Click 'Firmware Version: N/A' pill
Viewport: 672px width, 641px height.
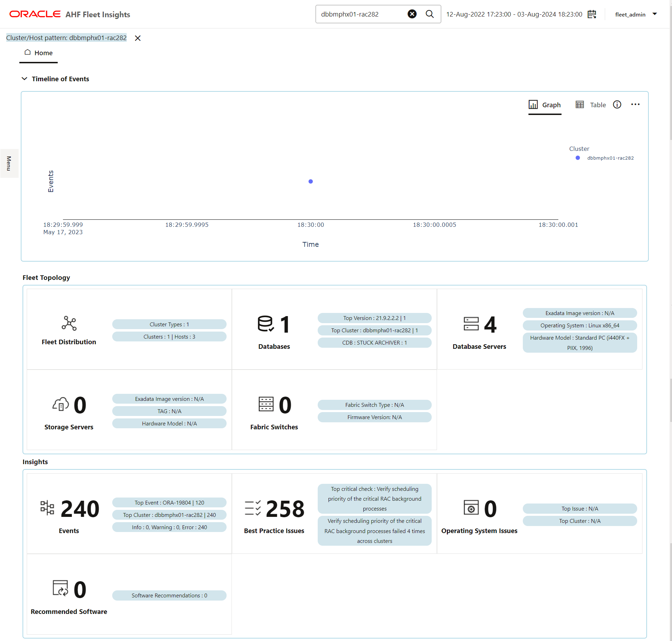(374, 417)
